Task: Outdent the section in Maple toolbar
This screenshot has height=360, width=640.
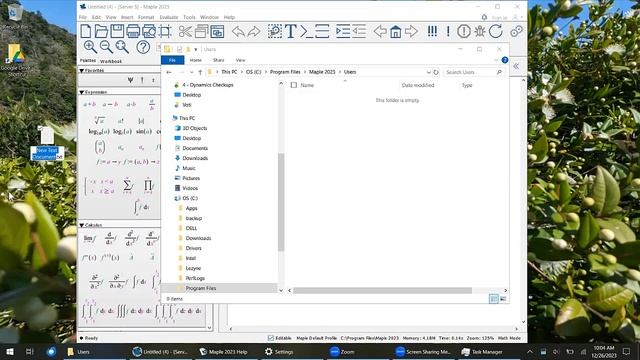Action: click(x=359, y=31)
